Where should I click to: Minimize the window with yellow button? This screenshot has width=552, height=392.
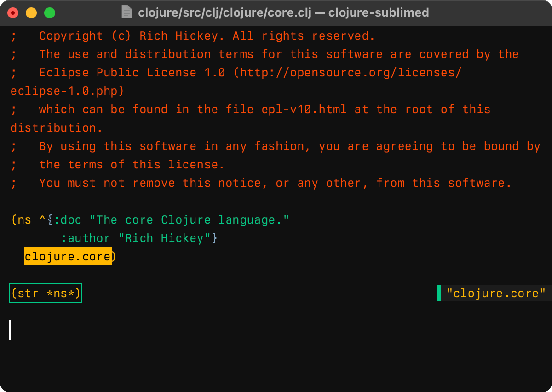pyautogui.click(x=31, y=13)
